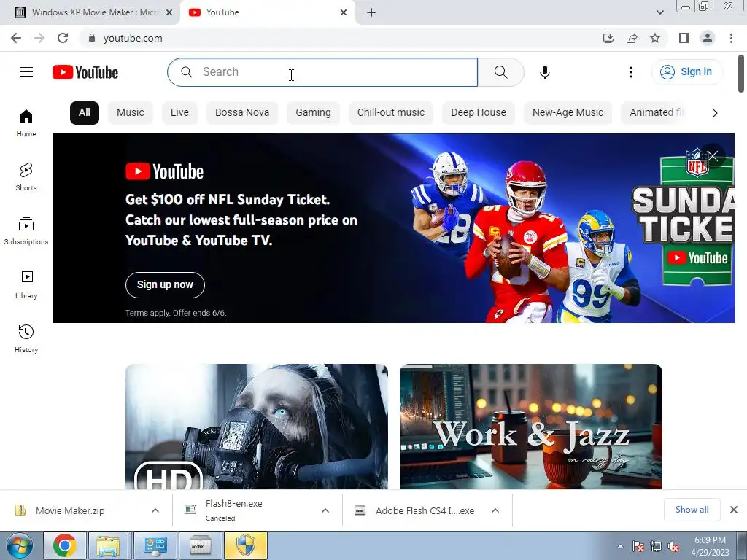
Task: Select the Deep House chip
Action: 479,113
